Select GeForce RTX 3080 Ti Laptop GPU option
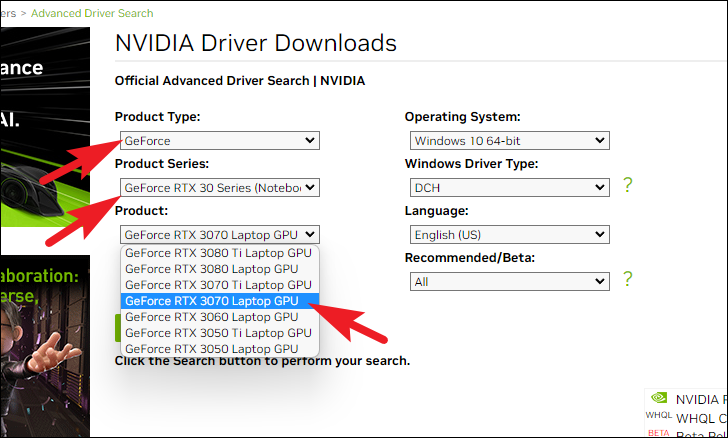Screen dimensions: 728x438 [x=220, y=253]
